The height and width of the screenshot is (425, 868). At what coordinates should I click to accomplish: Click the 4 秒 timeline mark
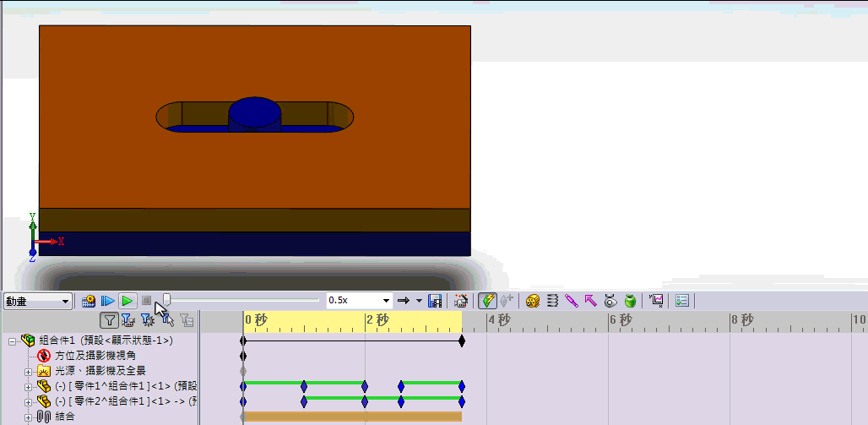(x=500, y=319)
